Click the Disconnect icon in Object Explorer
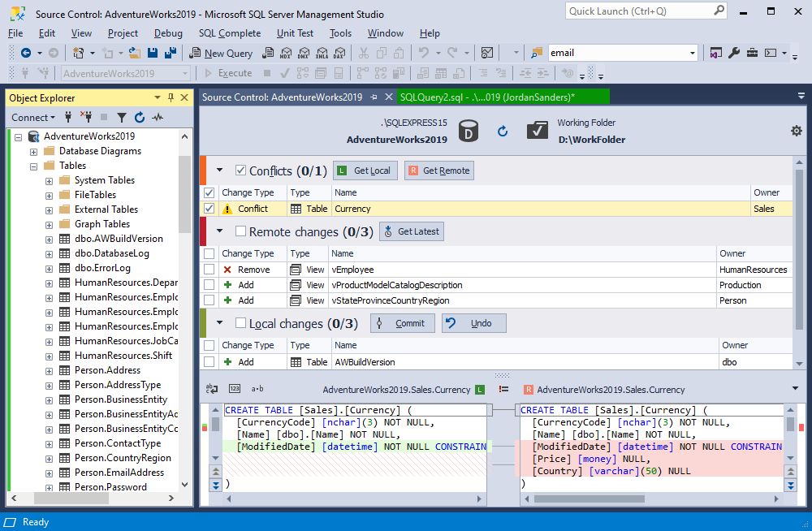This screenshot has height=531, width=812. (86, 117)
